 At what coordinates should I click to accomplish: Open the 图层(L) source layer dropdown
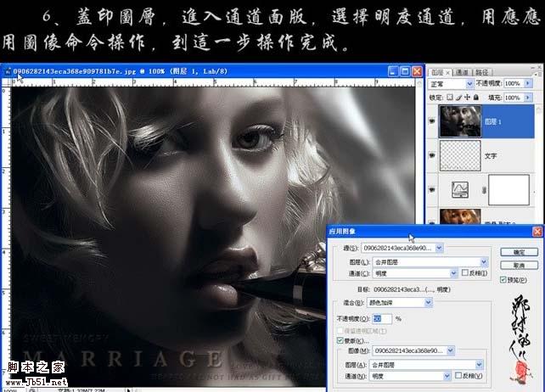pos(484,261)
